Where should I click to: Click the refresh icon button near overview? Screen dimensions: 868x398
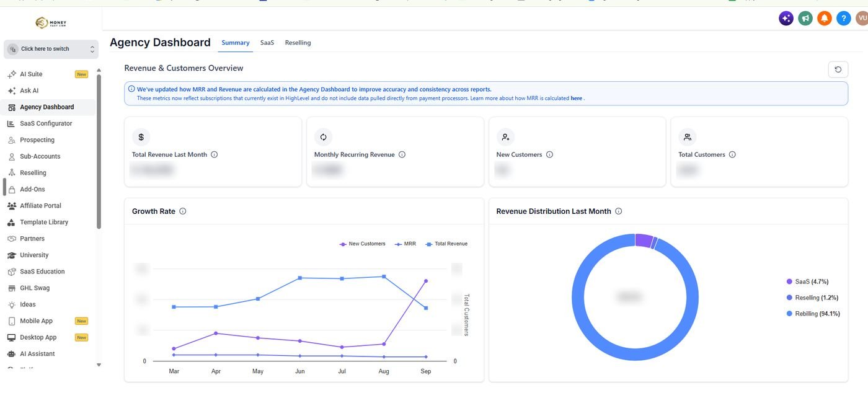(838, 69)
